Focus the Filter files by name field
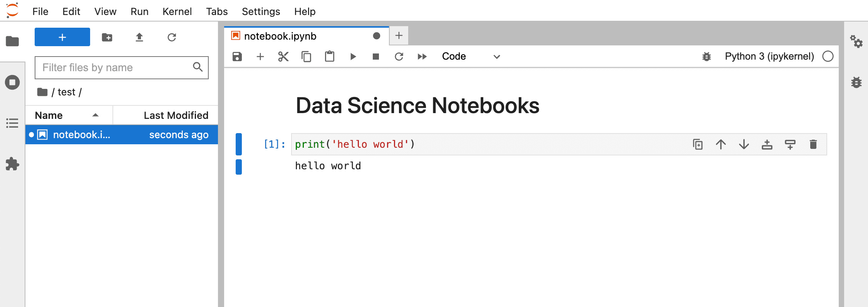Screen dimensions: 868x307 pyautogui.click(x=116, y=68)
